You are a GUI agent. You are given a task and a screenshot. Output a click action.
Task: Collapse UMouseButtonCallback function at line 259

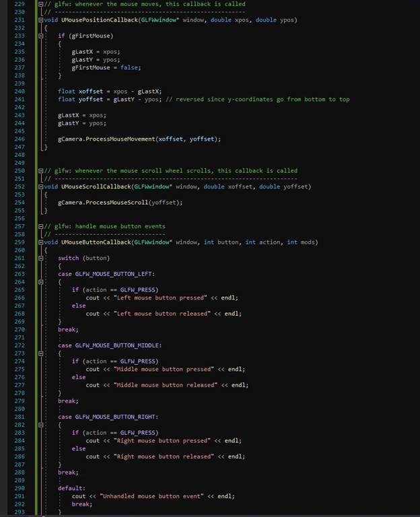pyautogui.click(x=41, y=242)
